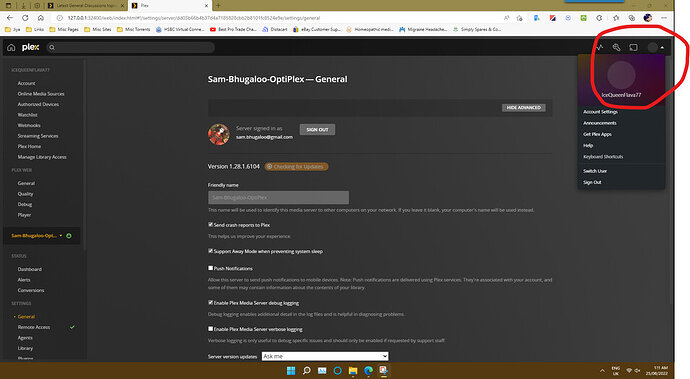Screen dimensions: 690x379
Task: Open Online Media Sources in the sidebar
Action: point(41,94)
